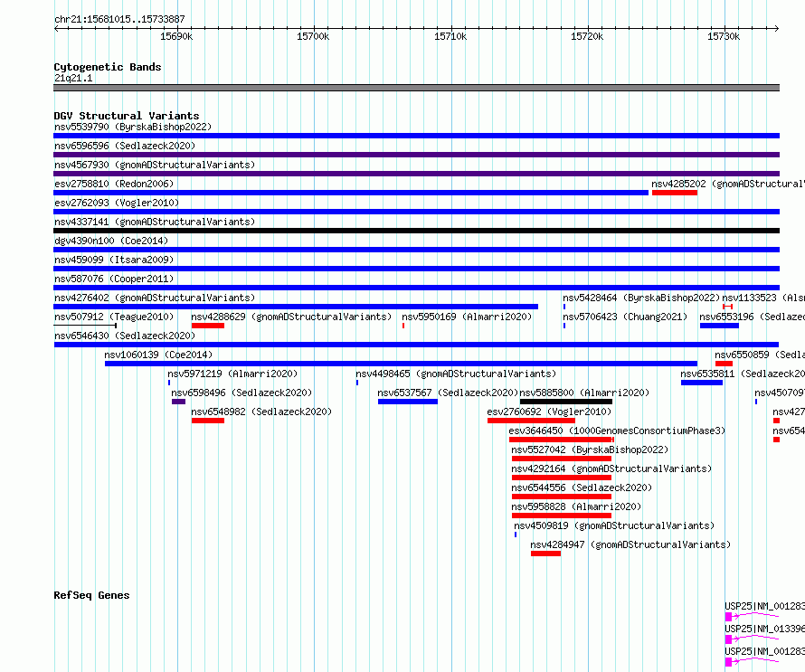Click the red bar under nsv4288629
The width and height of the screenshot is (805, 672).
click(x=208, y=326)
